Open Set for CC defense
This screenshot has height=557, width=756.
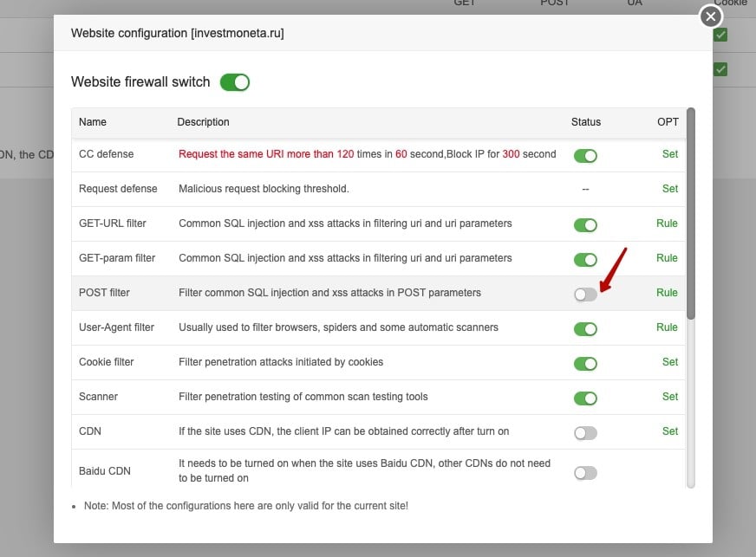[669, 154]
